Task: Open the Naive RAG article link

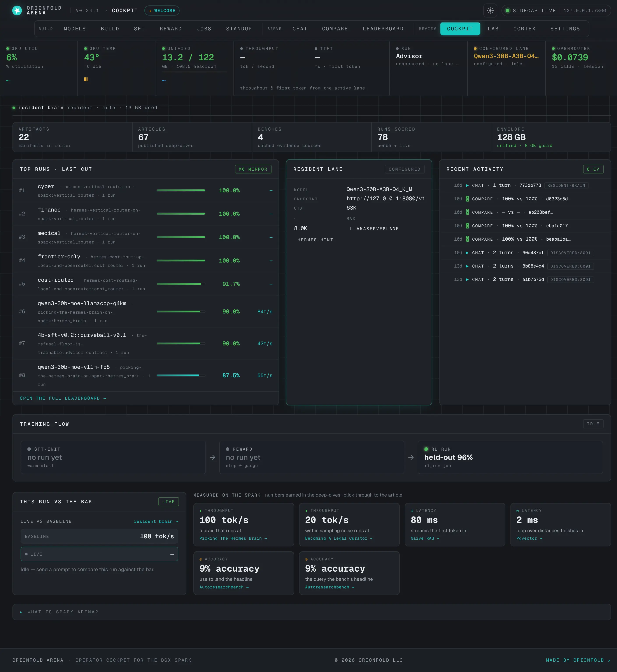Action: tap(425, 539)
